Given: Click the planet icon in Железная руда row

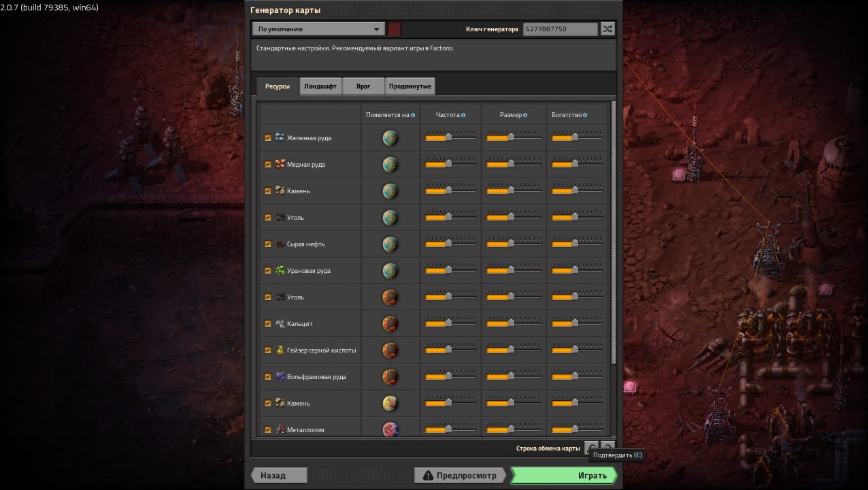Looking at the screenshot, I should point(390,138).
